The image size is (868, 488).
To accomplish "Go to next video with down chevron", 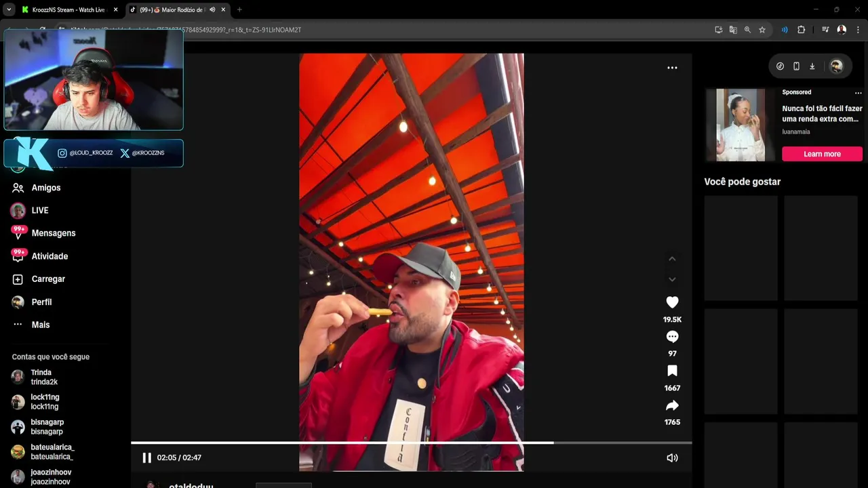I will (x=672, y=279).
